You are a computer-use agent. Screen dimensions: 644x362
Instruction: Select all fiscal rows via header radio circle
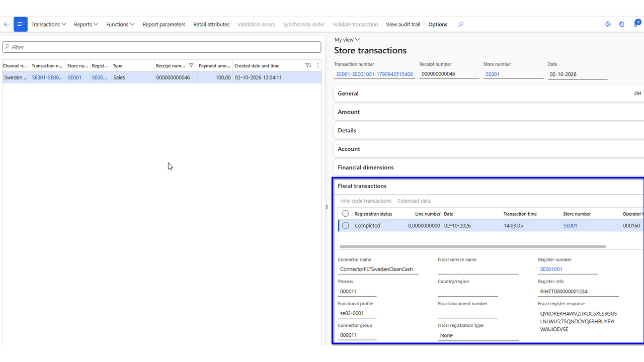click(345, 214)
